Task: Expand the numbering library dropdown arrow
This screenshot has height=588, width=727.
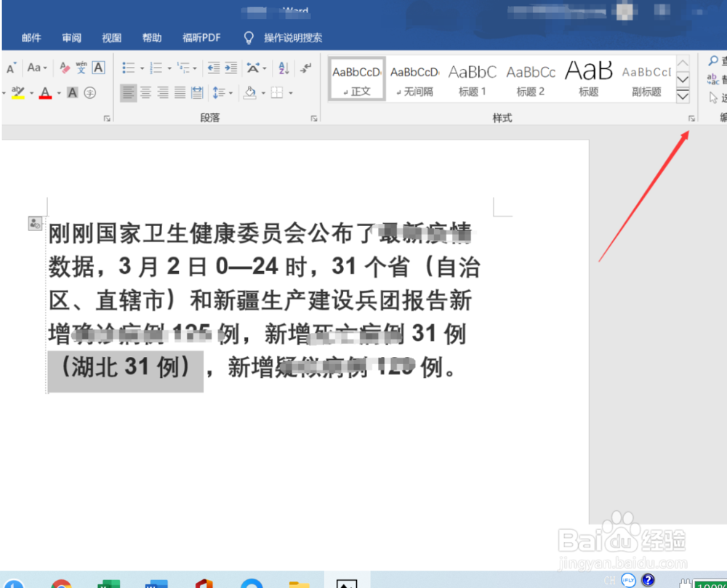Action: [x=169, y=68]
